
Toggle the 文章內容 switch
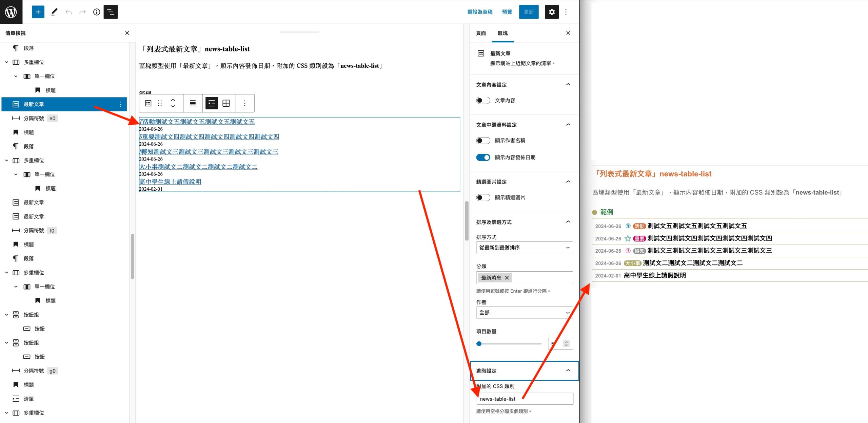tap(483, 100)
